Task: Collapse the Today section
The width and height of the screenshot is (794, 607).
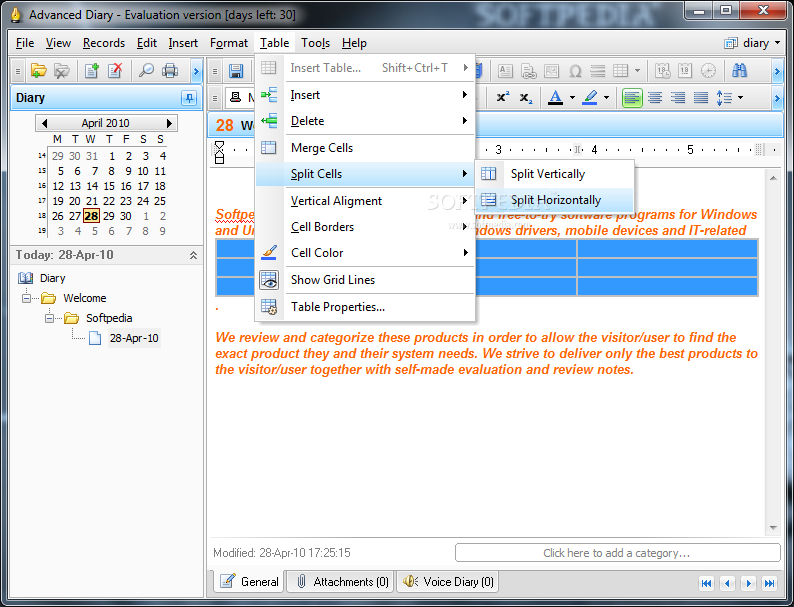Action: click(x=193, y=255)
